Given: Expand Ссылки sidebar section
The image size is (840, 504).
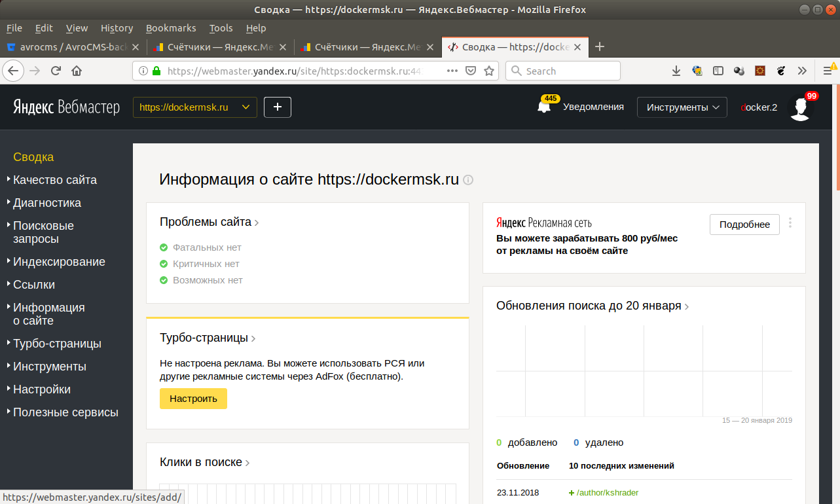Looking at the screenshot, I should coord(34,285).
